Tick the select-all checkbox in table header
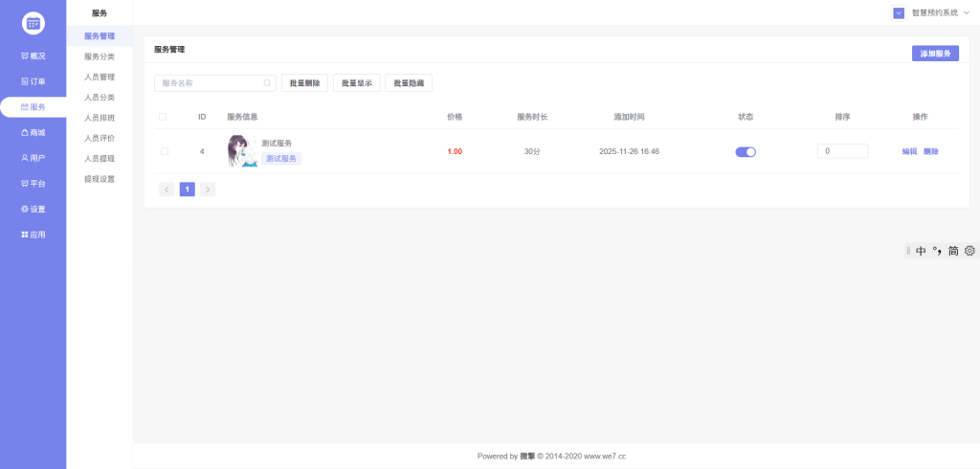 [x=163, y=117]
